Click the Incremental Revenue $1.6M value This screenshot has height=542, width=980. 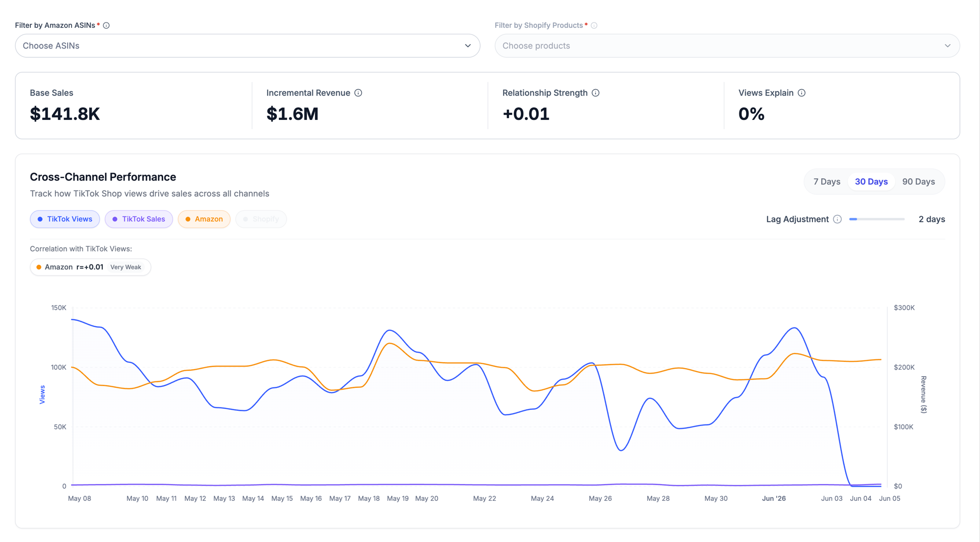click(293, 114)
